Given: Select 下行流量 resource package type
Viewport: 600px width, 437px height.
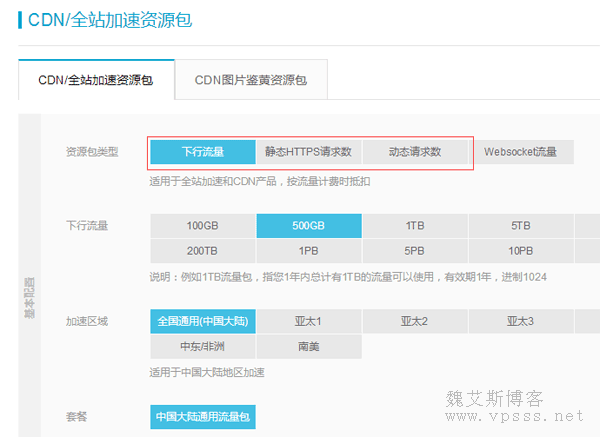Looking at the screenshot, I should point(202,152).
